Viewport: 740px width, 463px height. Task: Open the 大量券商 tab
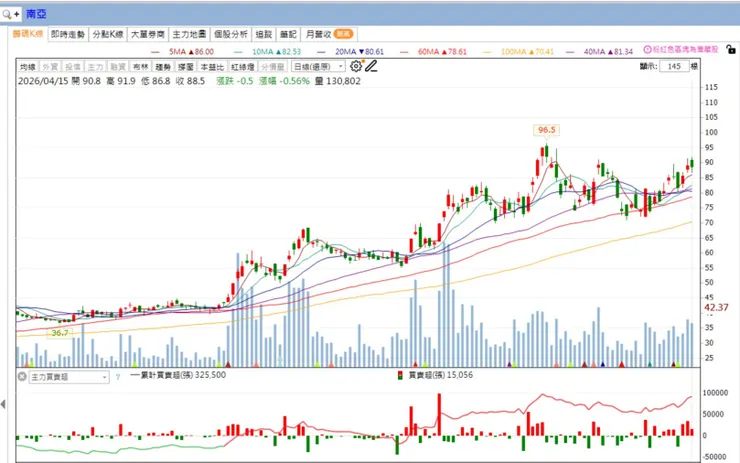[x=148, y=34]
